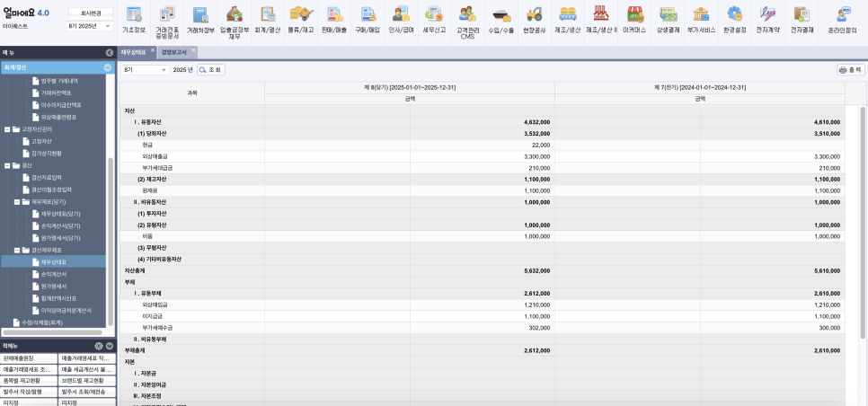Open the 전자계약 module icon

point(767,15)
